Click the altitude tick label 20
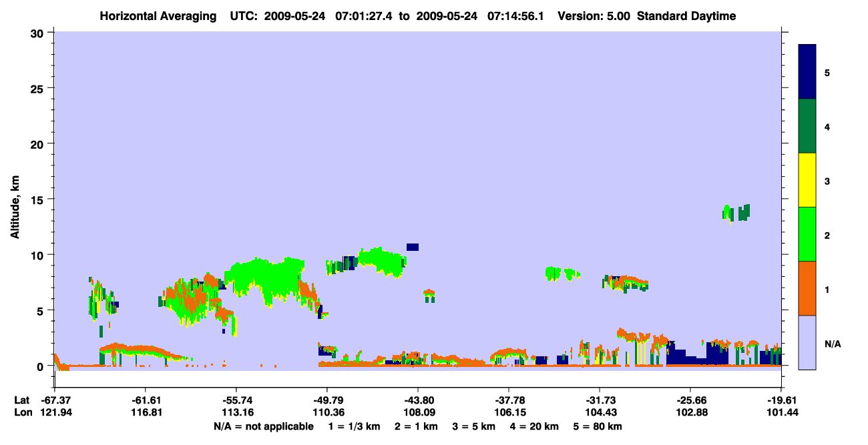Image resolution: width=868 pixels, height=445 pixels. (x=38, y=143)
